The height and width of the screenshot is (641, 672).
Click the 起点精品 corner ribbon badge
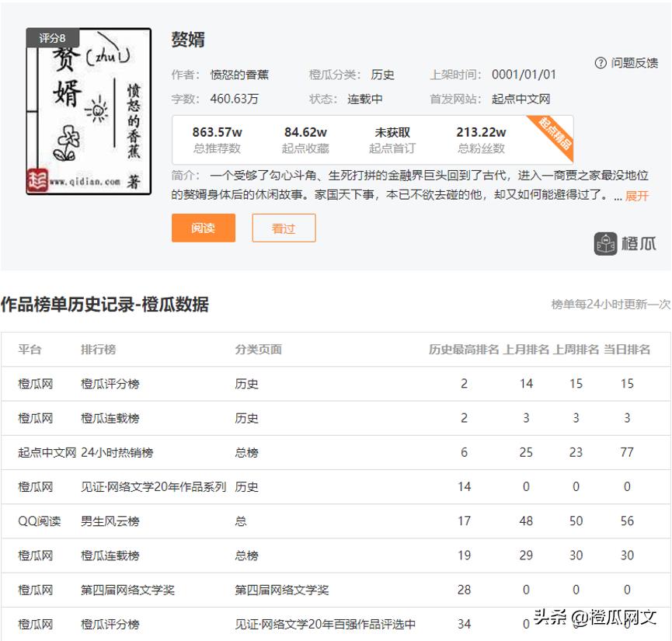tap(555, 134)
